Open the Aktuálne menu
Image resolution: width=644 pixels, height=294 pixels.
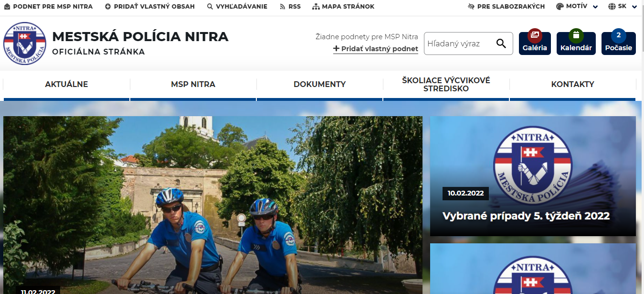coord(66,85)
